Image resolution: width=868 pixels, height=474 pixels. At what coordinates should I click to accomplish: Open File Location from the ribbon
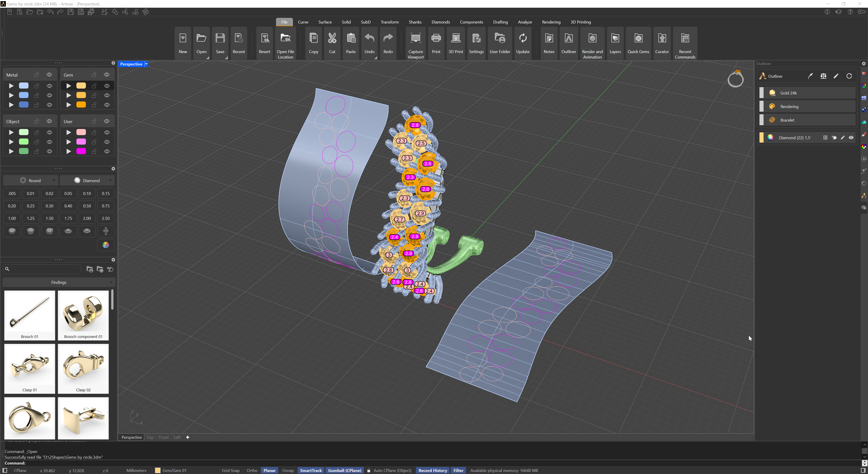point(285,43)
